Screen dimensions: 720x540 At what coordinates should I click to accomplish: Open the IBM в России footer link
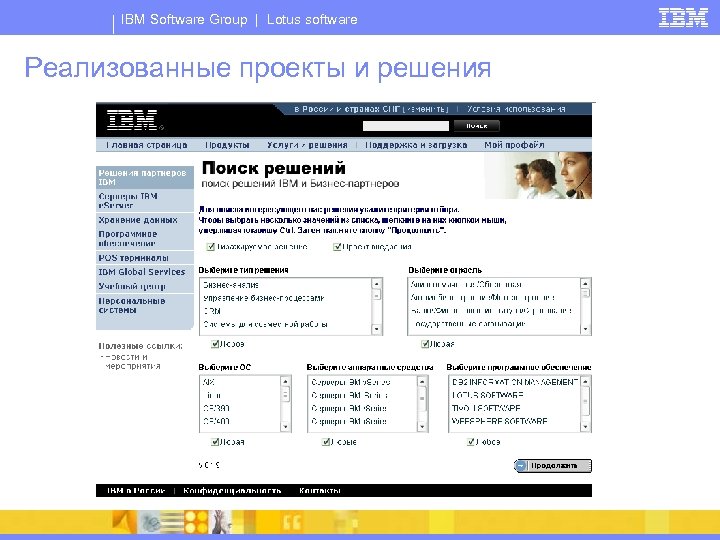point(135,491)
